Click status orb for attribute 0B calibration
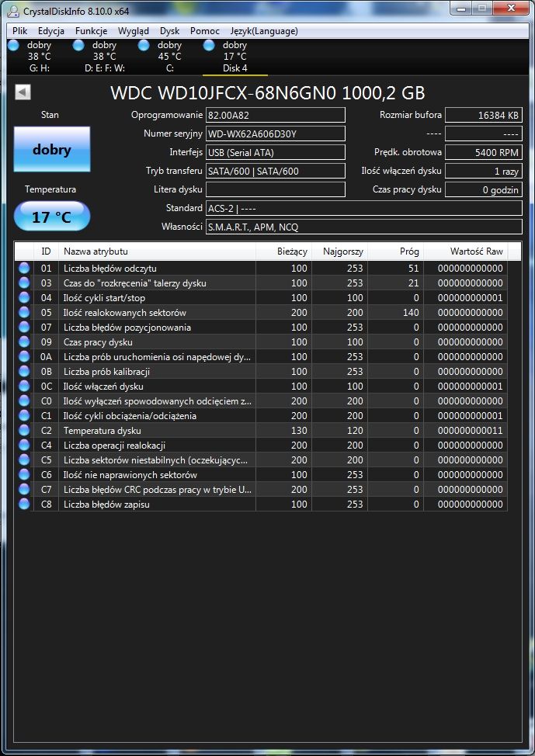 (x=23, y=372)
